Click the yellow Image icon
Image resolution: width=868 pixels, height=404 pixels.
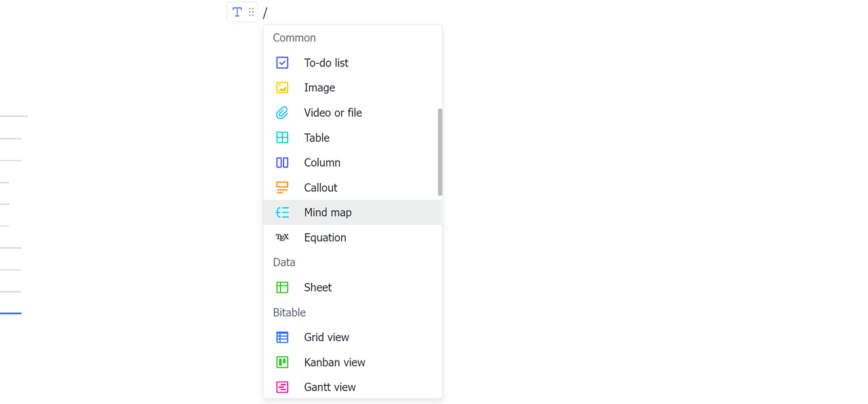(x=282, y=88)
